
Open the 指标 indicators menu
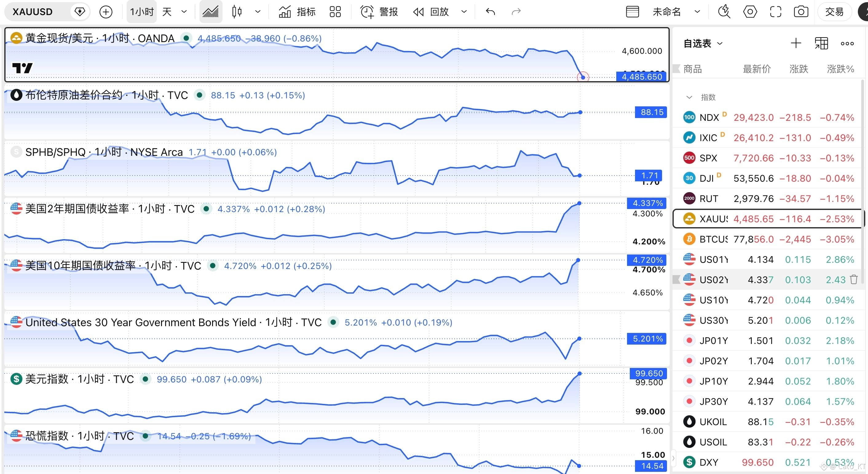(x=297, y=12)
